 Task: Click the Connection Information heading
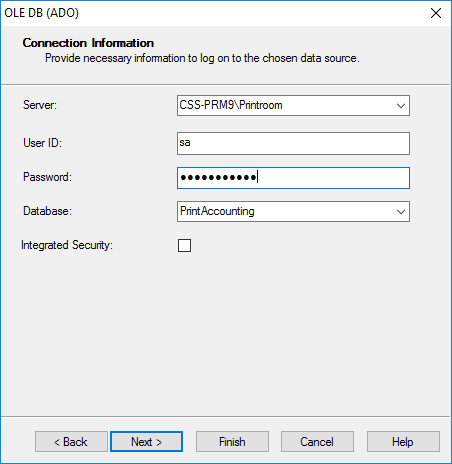[x=88, y=43]
